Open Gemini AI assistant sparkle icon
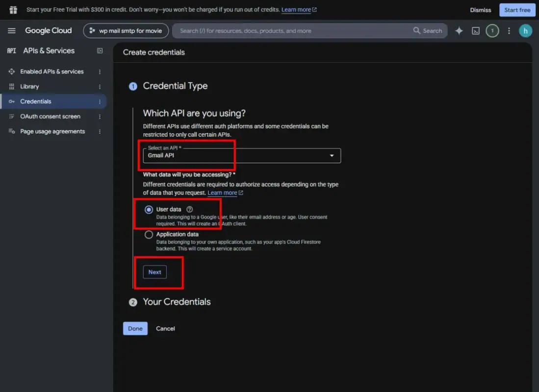The height and width of the screenshot is (392, 539). tap(459, 30)
